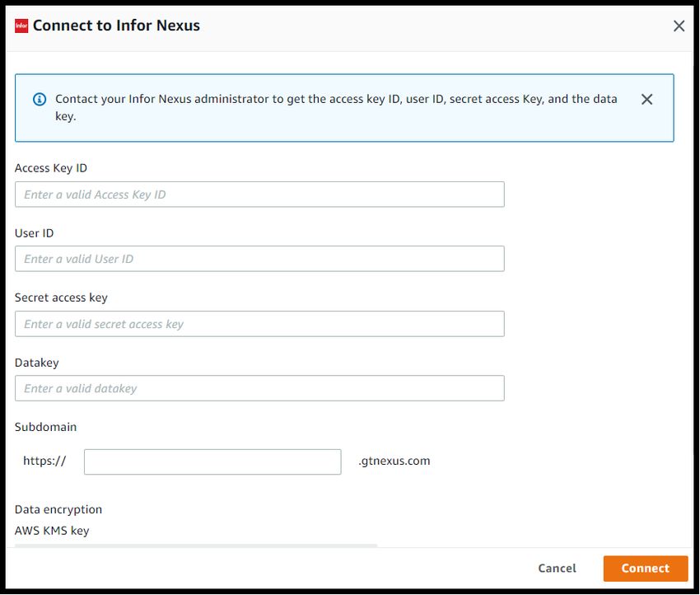Screen dimensions: 700x595
Task: Click the Infor logo icon in dialog title
Action: pos(21,26)
